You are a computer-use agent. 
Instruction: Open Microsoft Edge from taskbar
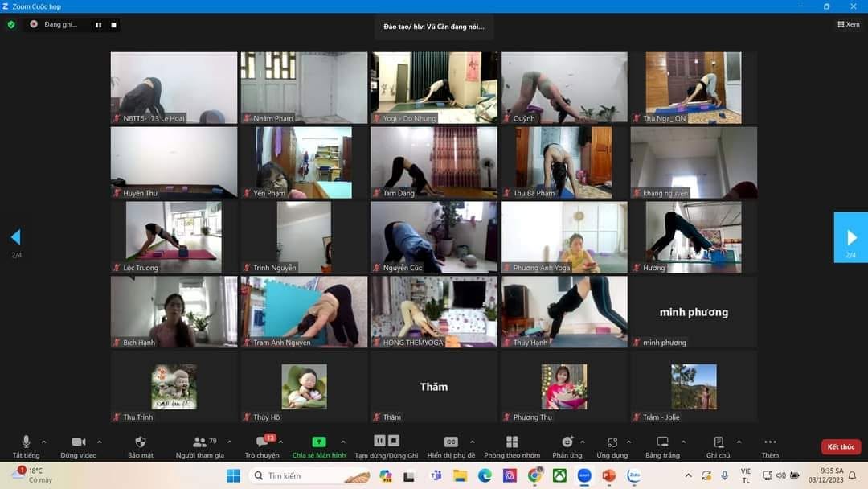pos(485,475)
